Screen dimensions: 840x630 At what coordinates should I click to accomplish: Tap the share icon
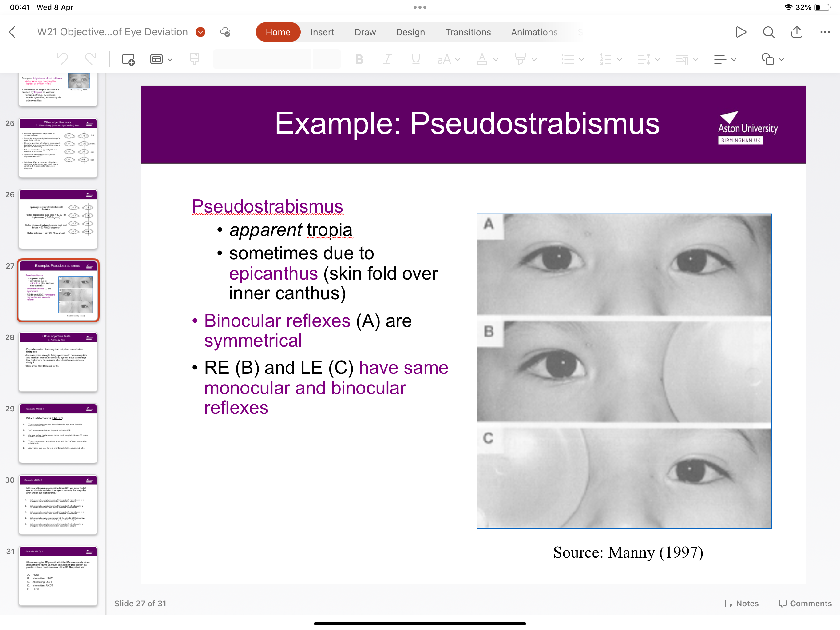click(797, 32)
